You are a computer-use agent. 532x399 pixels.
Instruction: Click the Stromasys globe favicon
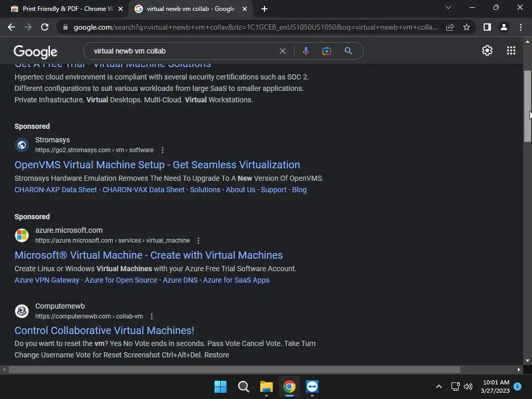point(22,145)
